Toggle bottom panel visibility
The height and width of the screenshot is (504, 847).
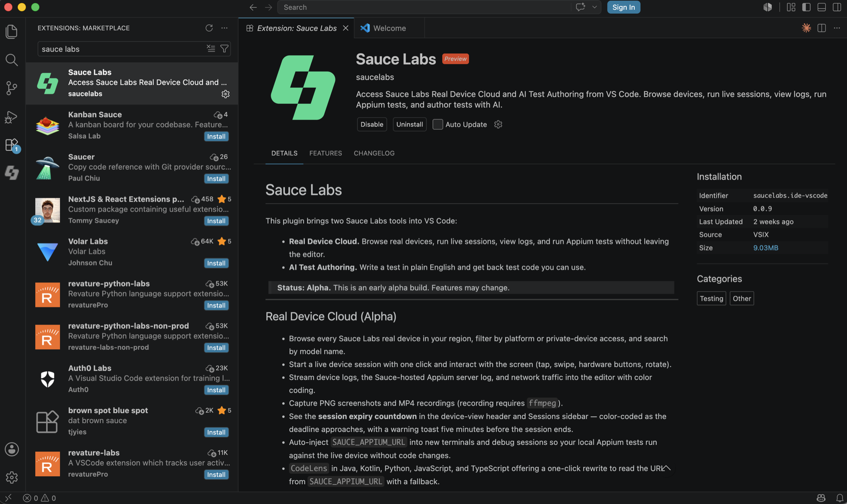click(x=822, y=7)
